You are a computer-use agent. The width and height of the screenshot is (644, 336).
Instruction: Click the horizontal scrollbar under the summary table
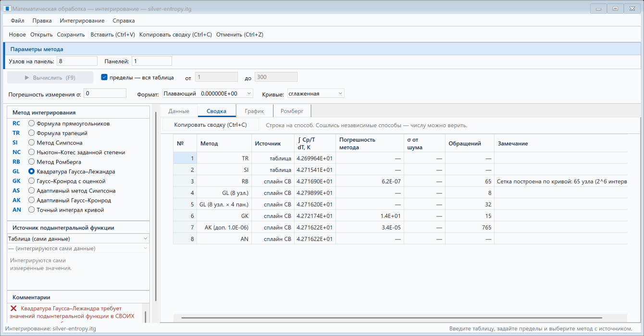(392, 317)
